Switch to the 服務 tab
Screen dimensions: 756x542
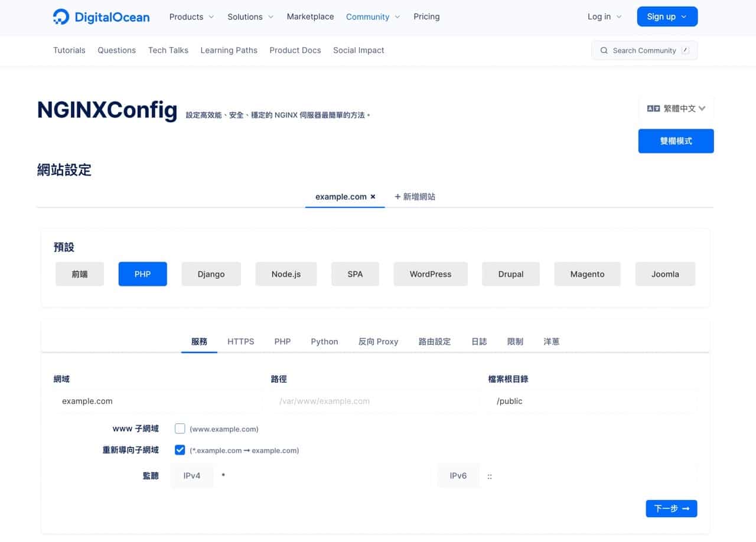tap(199, 341)
